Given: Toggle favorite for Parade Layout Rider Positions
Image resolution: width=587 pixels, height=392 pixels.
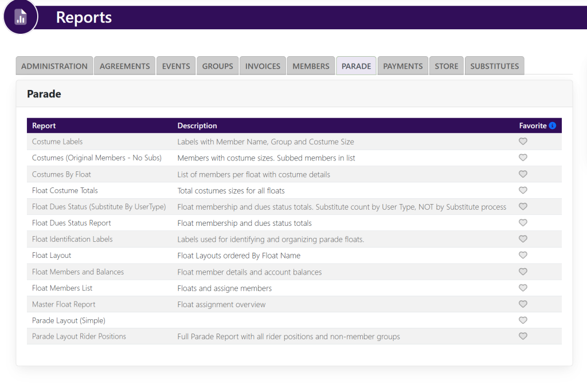Looking at the screenshot, I should (523, 336).
